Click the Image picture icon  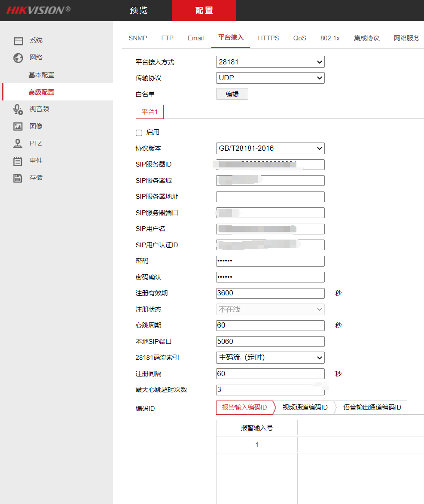(18, 126)
